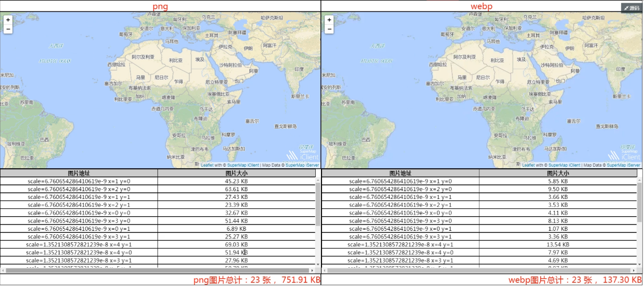This screenshot has height=287, width=644.
Task: Click left arrow of webp horizontal scrollbar
Action: [x=325, y=270]
